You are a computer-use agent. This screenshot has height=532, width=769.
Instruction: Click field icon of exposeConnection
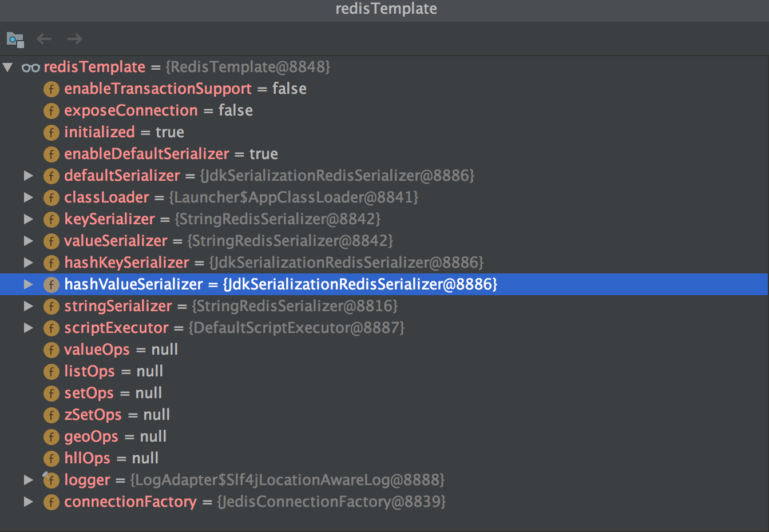51,111
